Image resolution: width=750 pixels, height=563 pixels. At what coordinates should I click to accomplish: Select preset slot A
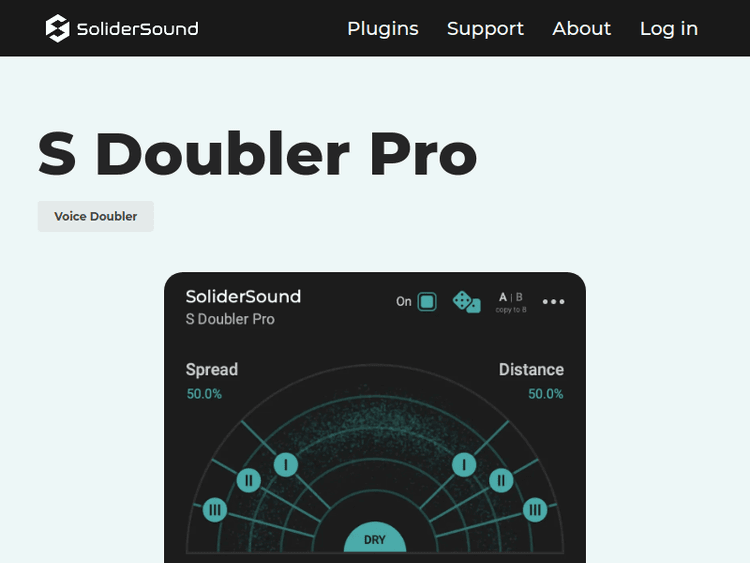[x=503, y=297]
